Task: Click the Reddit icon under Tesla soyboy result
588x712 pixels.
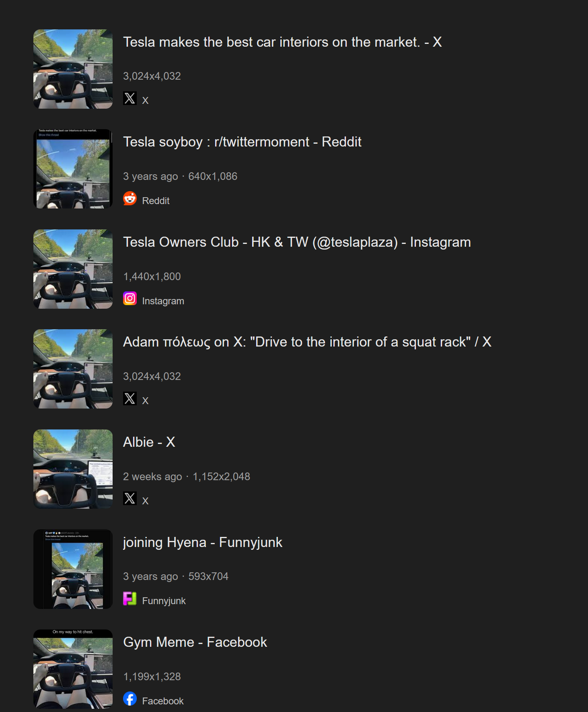Action: point(130,198)
